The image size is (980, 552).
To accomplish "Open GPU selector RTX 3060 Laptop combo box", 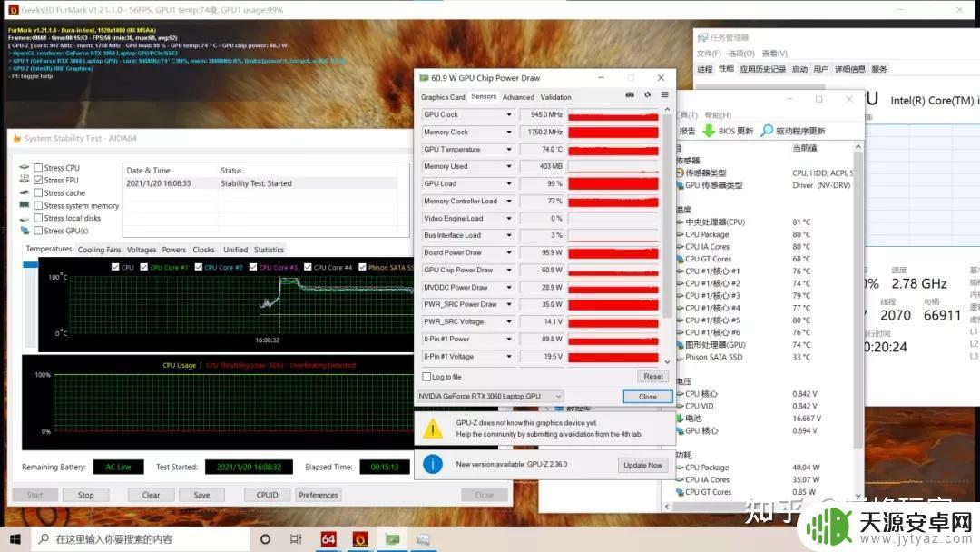I will point(490,397).
